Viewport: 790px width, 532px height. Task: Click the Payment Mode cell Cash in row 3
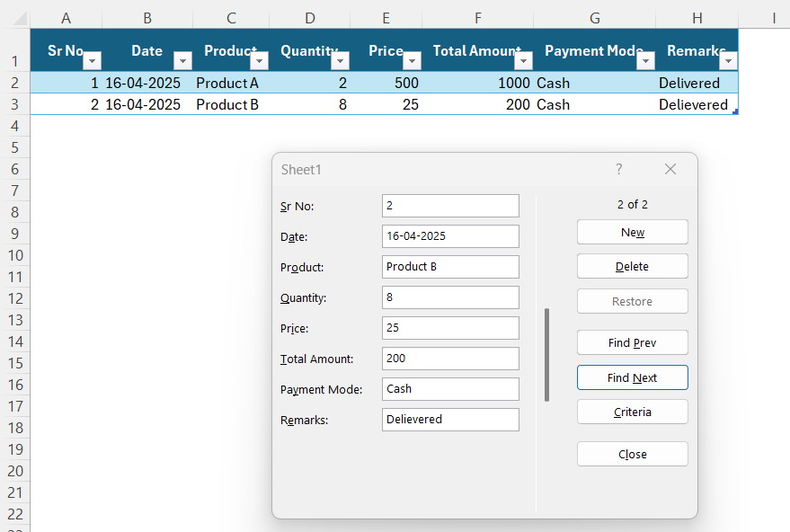coord(594,104)
